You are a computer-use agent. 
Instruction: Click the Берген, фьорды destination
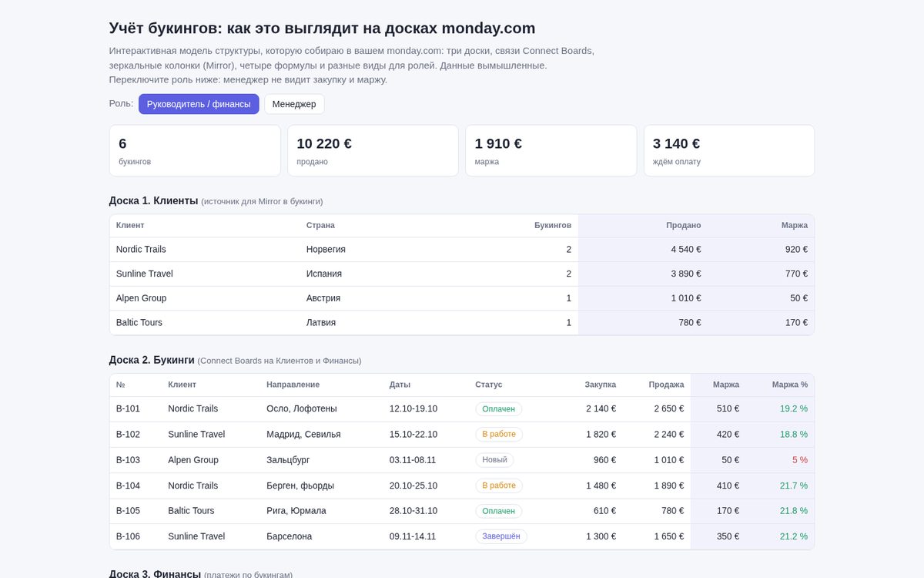point(300,486)
